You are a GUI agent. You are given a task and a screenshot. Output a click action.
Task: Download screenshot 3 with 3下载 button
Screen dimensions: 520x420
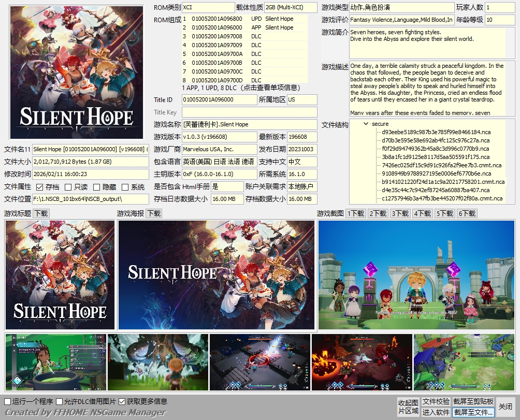pos(400,213)
